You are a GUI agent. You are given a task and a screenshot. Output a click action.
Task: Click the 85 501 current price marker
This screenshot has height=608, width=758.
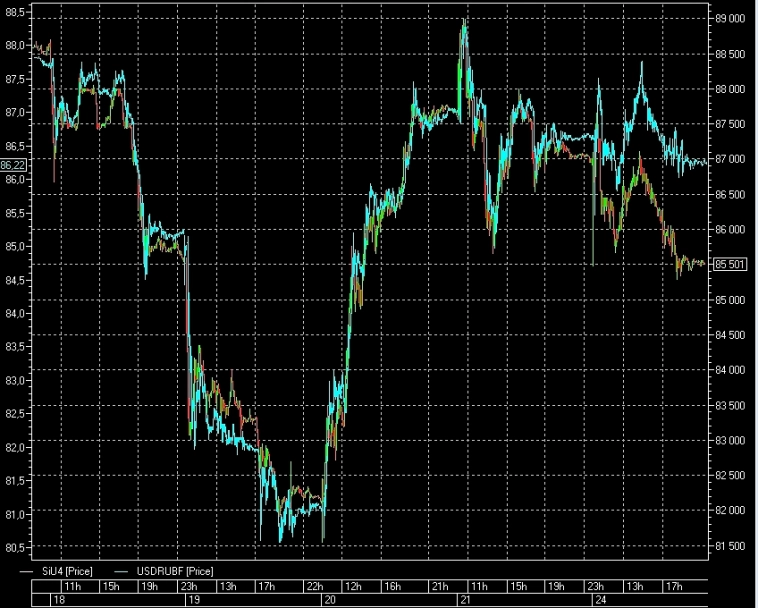click(x=730, y=264)
